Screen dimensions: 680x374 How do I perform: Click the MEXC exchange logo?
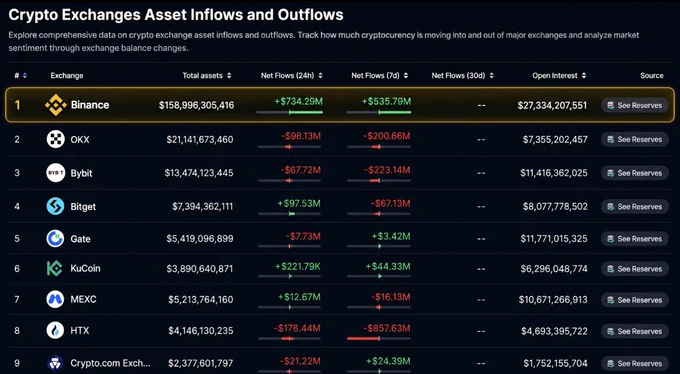pos(56,299)
